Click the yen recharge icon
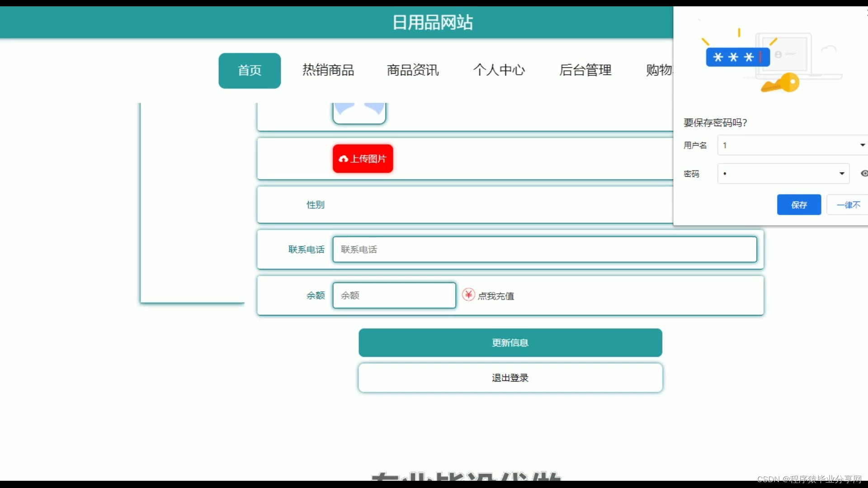This screenshot has height=488, width=868. tap(468, 295)
